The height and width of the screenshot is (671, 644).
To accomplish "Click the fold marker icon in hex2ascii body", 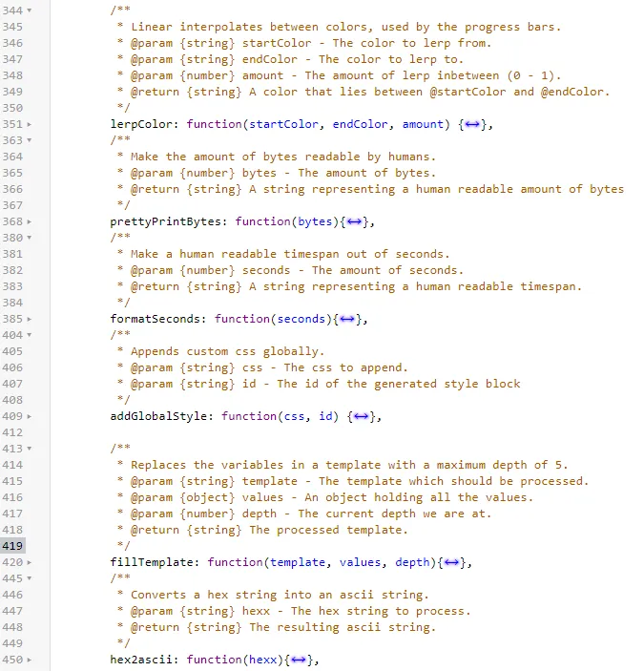I will click(299, 660).
